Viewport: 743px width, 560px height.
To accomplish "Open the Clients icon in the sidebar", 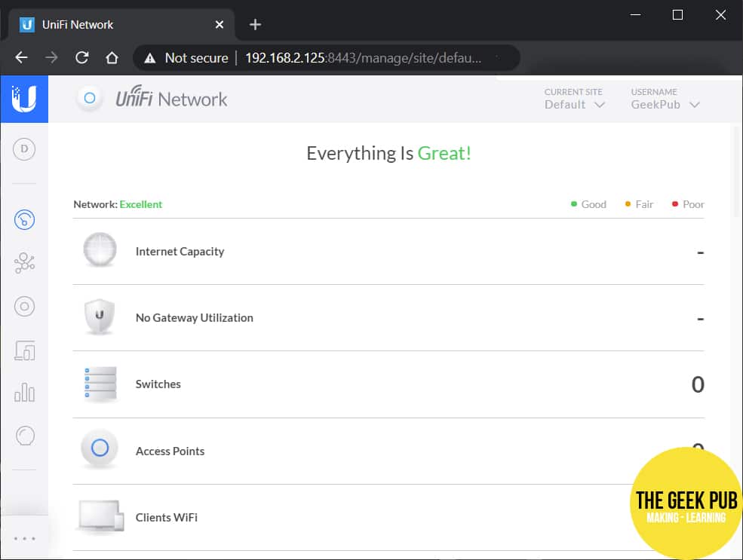I will click(x=25, y=350).
